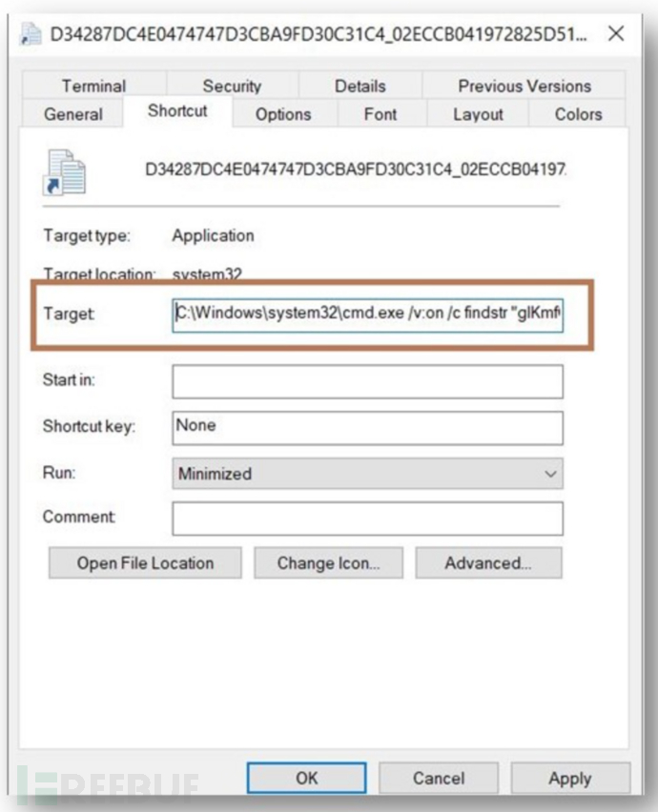Open the Layout tab
Viewport: 658px width, 812px height.
pos(478,114)
